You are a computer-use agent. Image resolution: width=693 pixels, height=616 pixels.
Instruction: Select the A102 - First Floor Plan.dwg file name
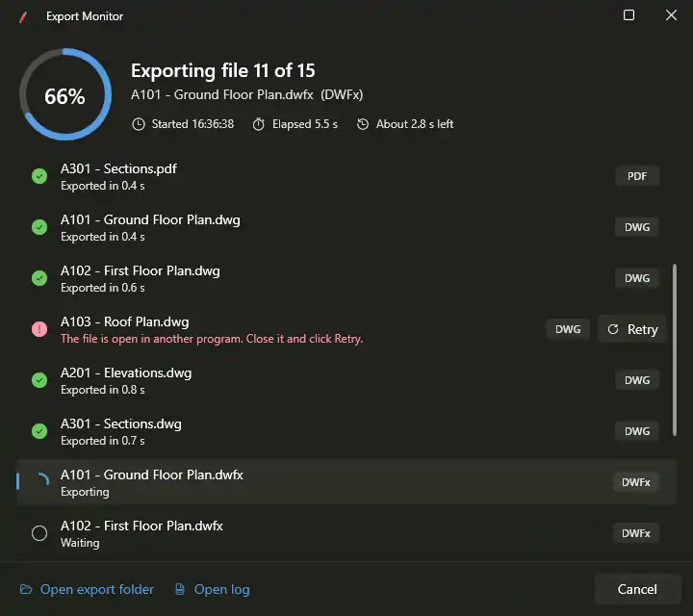141,270
